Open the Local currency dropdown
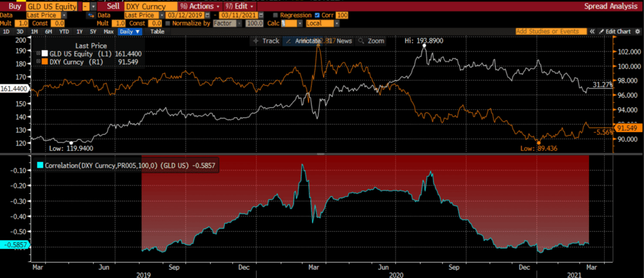This screenshot has width=644, height=278. (x=337, y=23)
